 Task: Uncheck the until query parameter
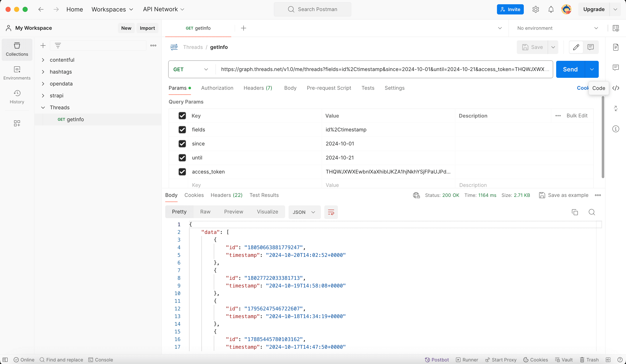(x=182, y=158)
